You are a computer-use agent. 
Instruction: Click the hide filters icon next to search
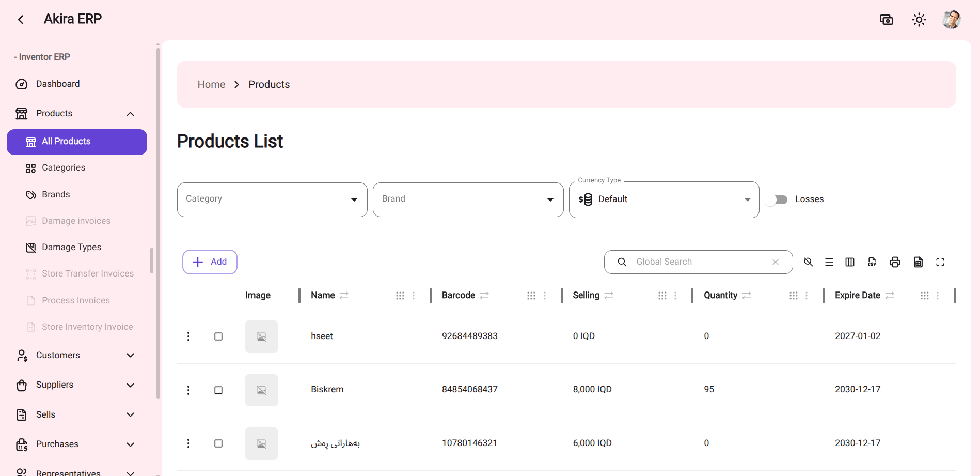click(809, 262)
